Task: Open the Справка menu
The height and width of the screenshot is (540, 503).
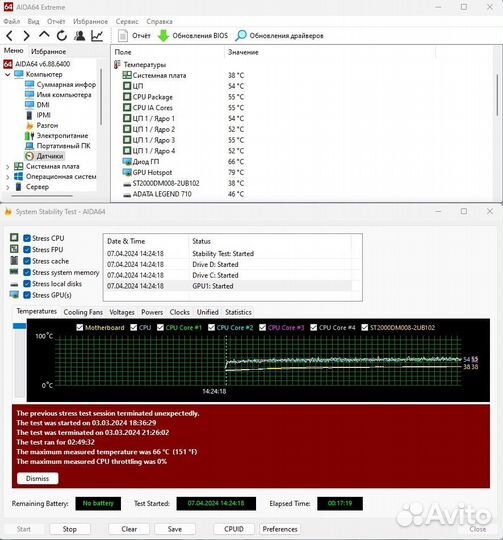Action: pyautogui.click(x=159, y=21)
